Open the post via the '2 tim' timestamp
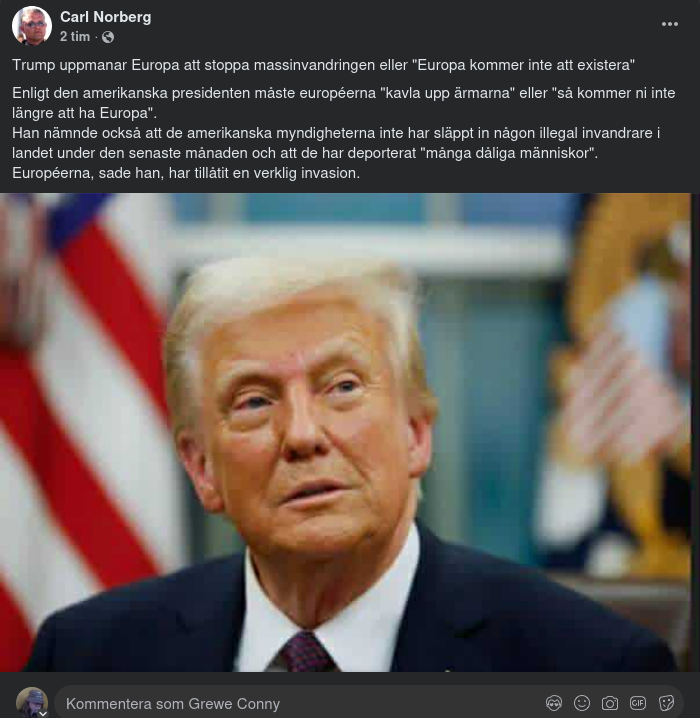 point(75,37)
